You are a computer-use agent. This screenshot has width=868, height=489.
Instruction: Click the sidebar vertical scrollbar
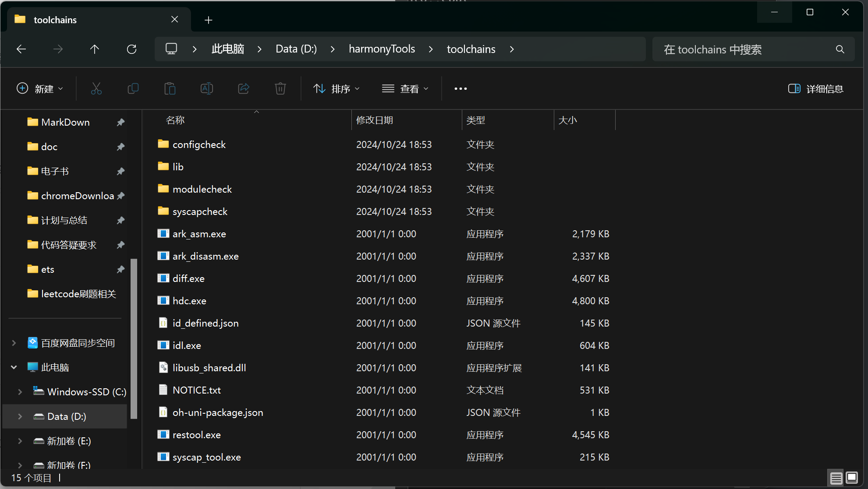134,338
